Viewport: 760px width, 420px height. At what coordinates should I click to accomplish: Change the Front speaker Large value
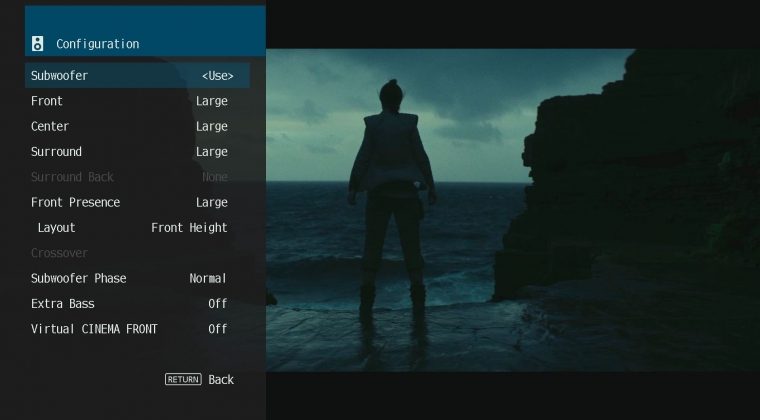click(211, 101)
